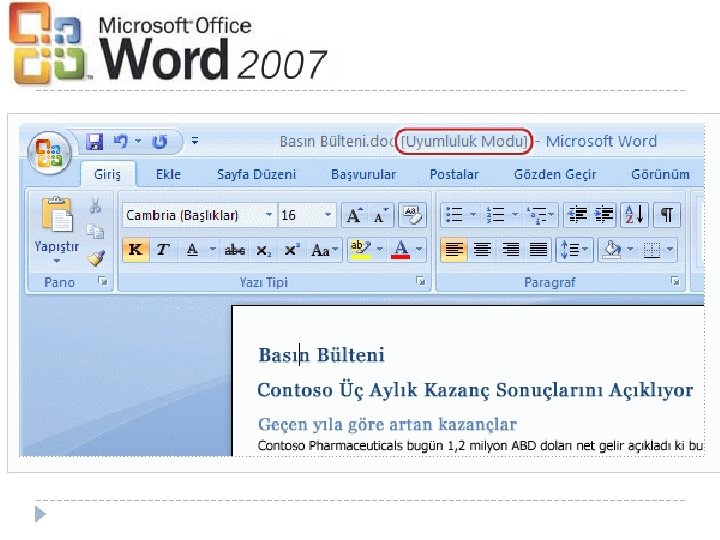
Task: Toggle bold K formatting
Action: click(x=135, y=250)
